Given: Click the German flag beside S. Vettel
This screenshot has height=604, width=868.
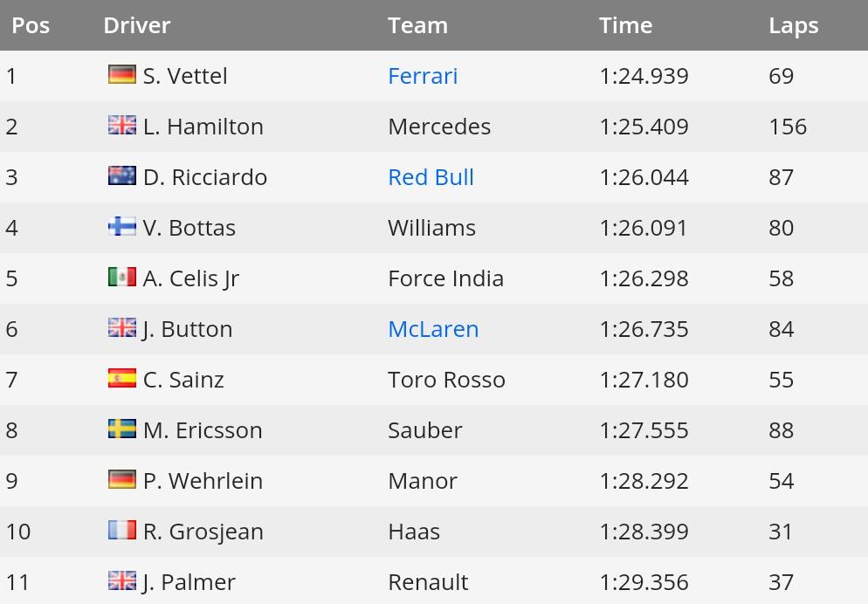Looking at the screenshot, I should (x=121, y=75).
